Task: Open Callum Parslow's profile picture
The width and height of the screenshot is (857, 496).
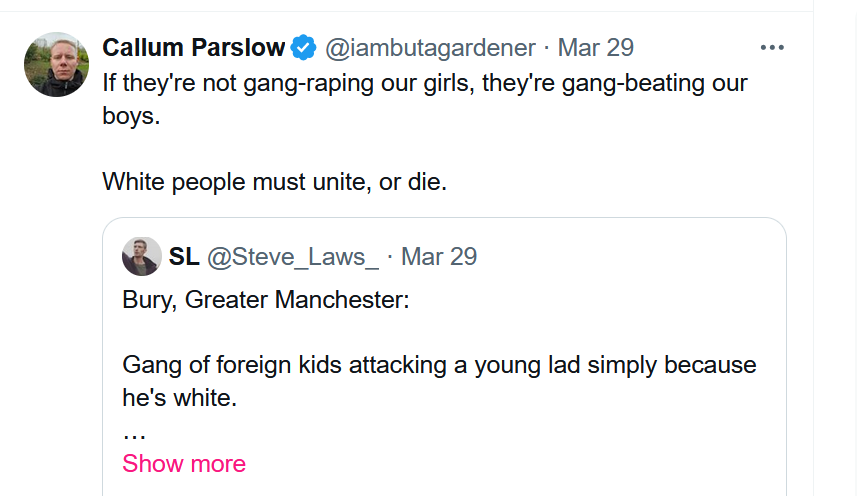Action: coord(57,65)
